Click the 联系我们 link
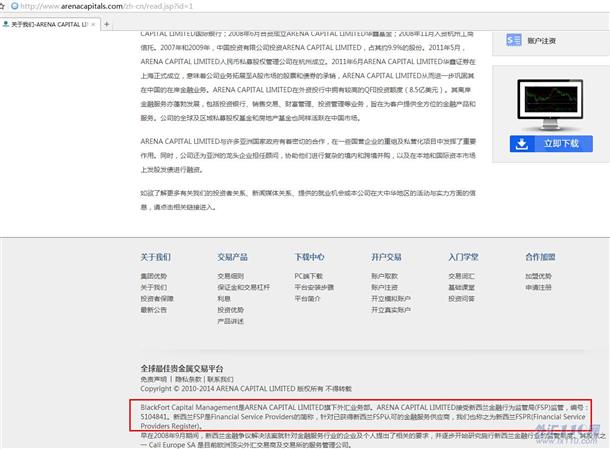610x449 pixels. tap(220, 379)
